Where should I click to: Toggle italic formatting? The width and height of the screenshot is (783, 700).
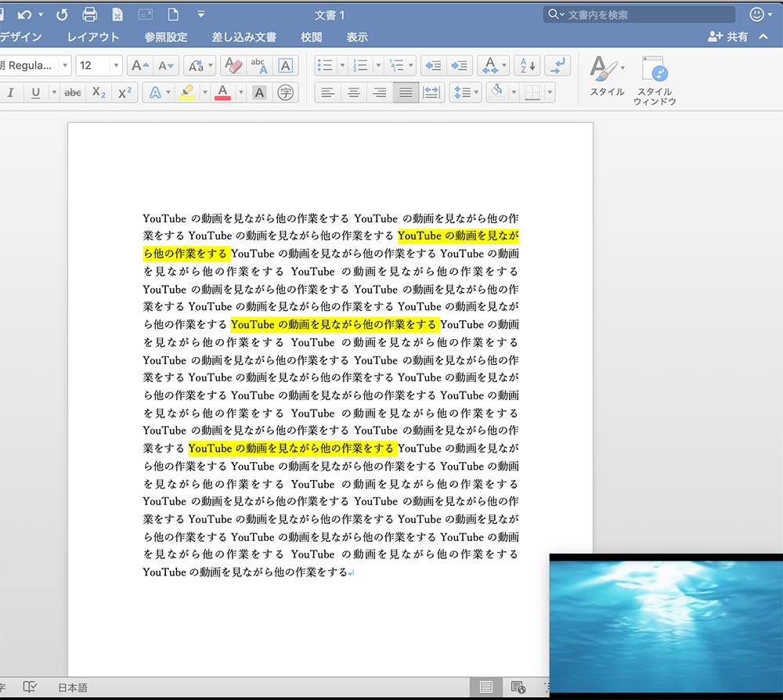10,92
